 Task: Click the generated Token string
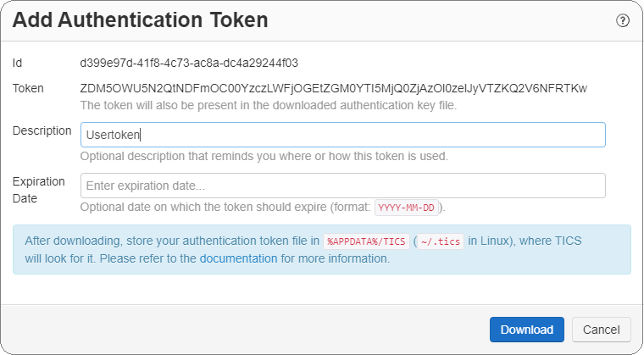333,88
